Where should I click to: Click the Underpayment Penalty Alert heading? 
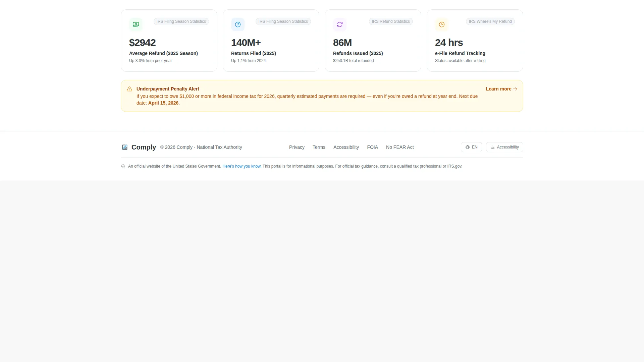tap(168, 89)
